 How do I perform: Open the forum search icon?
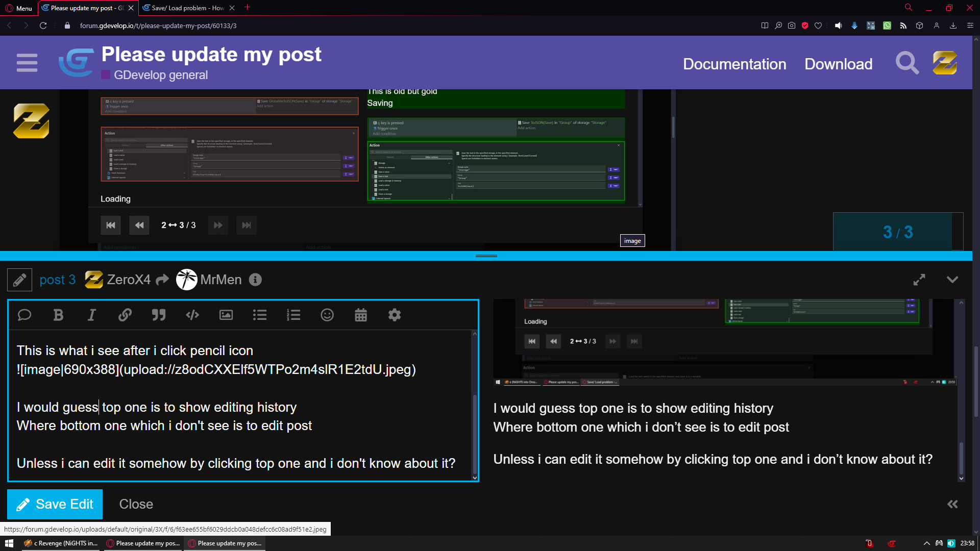(x=907, y=63)
